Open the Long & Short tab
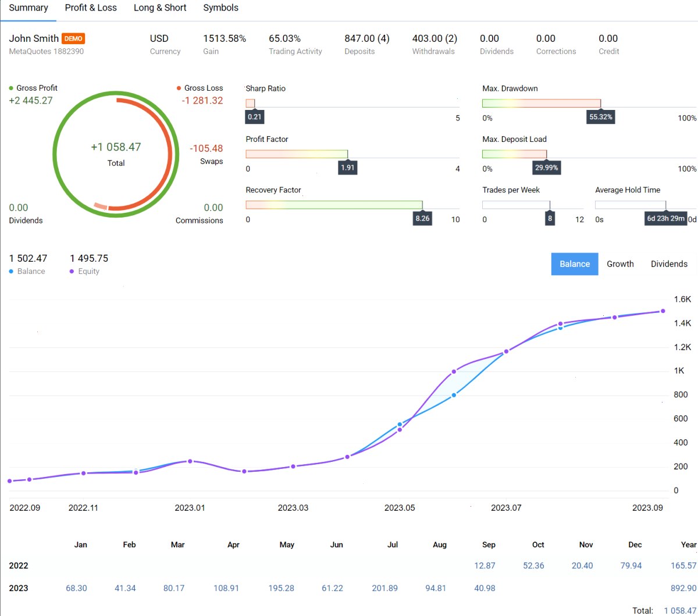Image resolution: width=698 pixels, height=616 pixels. (x=160, y=8)
